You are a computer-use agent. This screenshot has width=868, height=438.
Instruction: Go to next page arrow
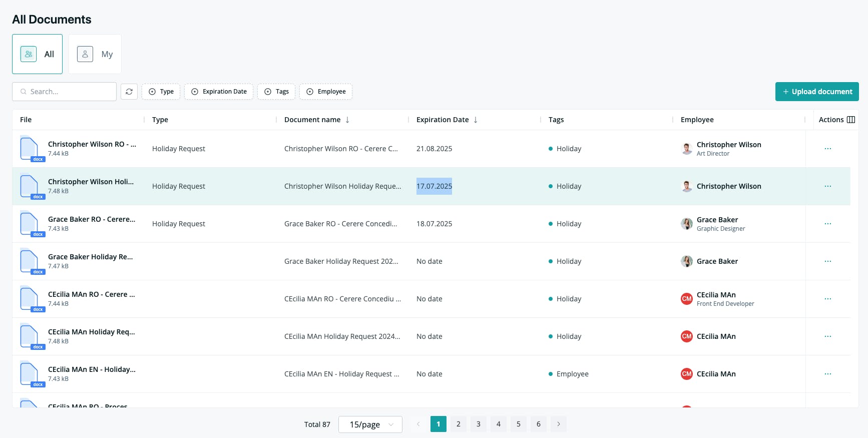click(x=559, y=424)
